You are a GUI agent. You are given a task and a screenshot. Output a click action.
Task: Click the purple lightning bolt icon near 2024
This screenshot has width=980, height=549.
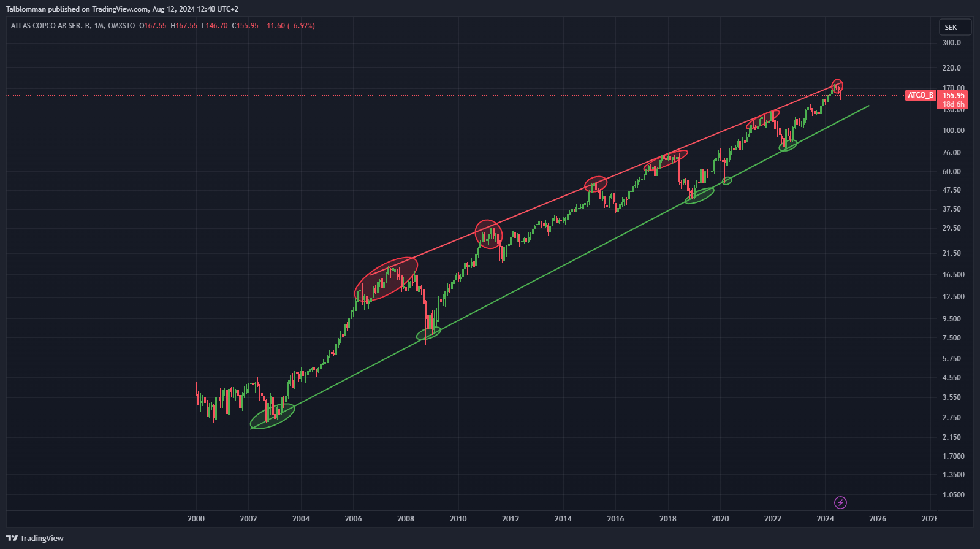(x=840, y=503)
